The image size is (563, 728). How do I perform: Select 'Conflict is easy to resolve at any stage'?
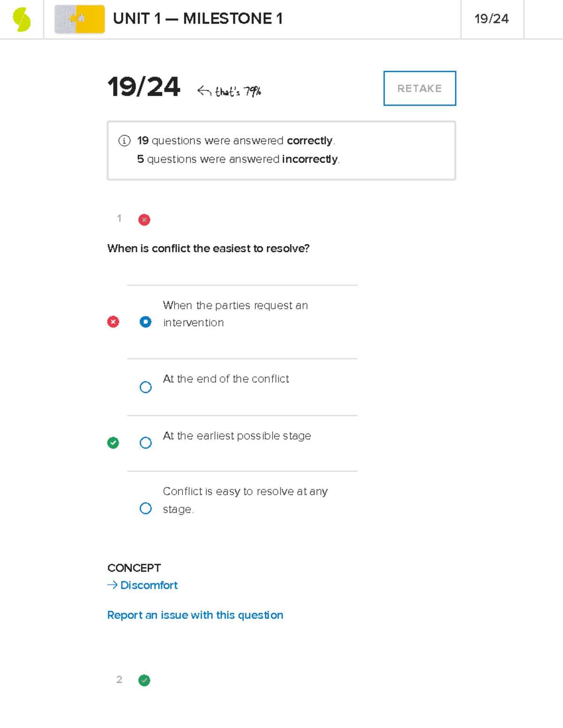(x=146, y=508)
